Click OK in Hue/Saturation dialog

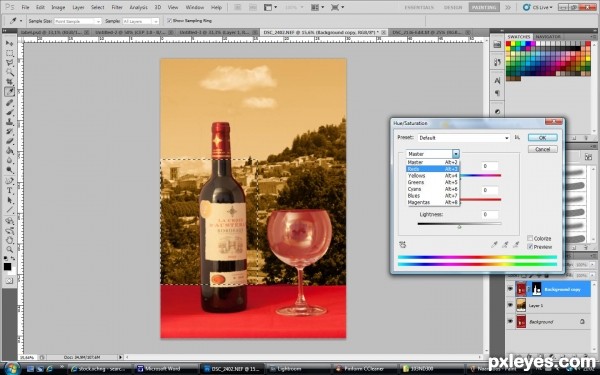(x=542, y=137)
